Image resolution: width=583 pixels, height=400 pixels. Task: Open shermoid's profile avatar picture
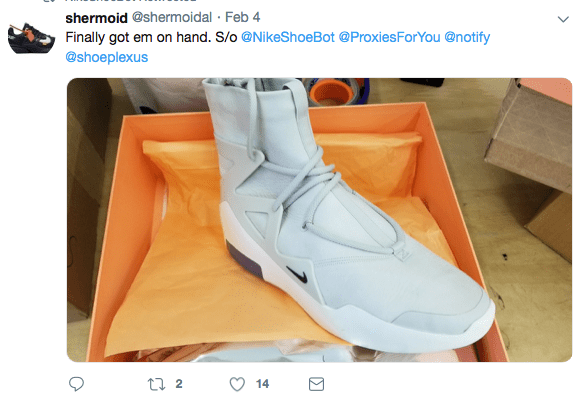[31, 38]
